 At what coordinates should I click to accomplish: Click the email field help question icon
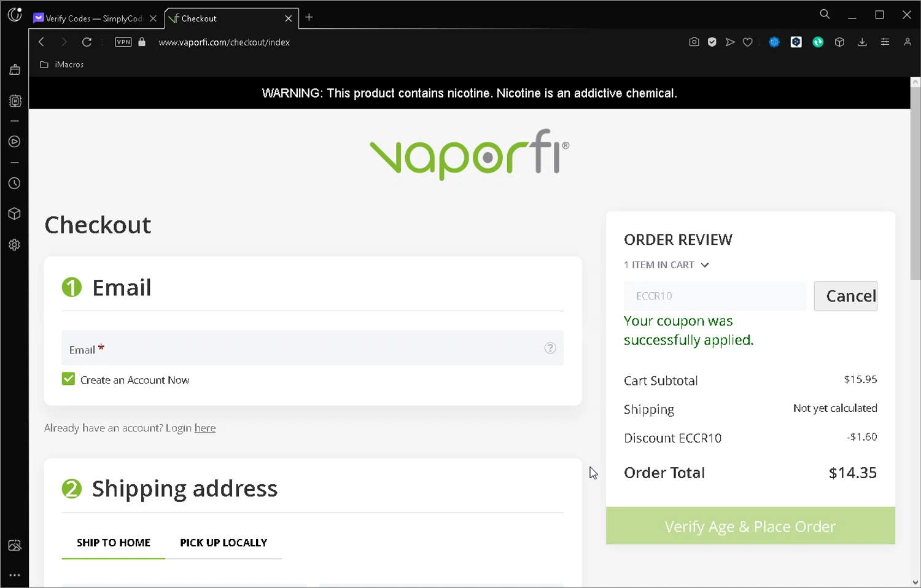point(550,348)
